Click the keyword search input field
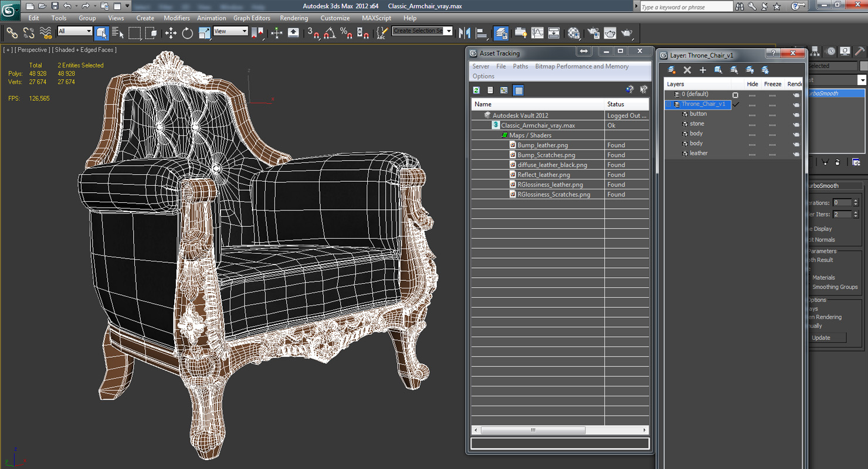The width and height of the screenshot is (868, 469). click(686, 7)
